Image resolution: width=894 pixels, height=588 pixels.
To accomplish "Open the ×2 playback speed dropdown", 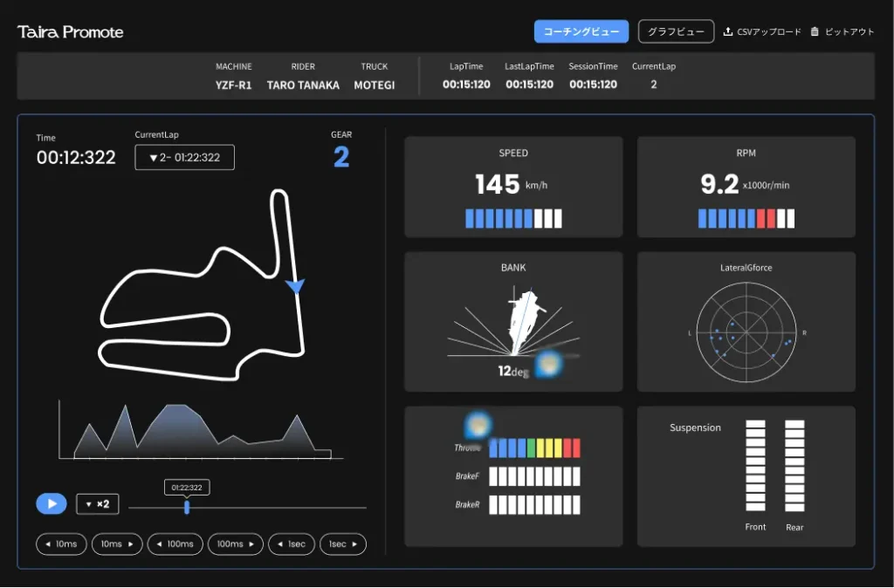I will point(98,504).
